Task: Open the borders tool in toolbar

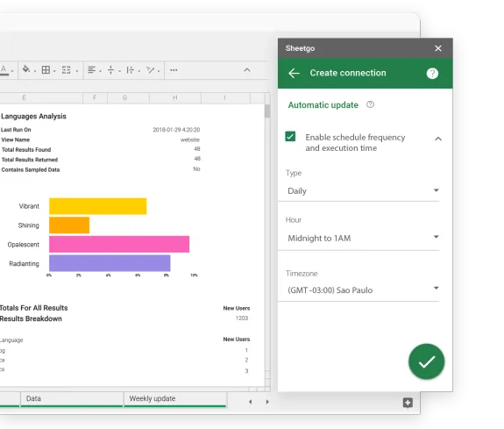Action: point(46,70)
